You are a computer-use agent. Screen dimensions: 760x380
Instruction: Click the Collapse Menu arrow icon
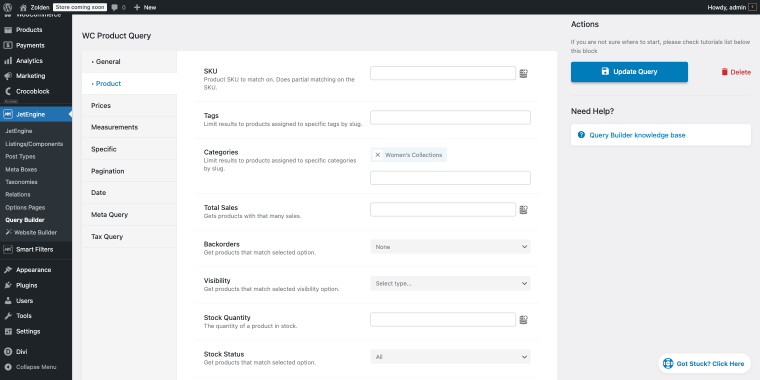pos(8,367)
